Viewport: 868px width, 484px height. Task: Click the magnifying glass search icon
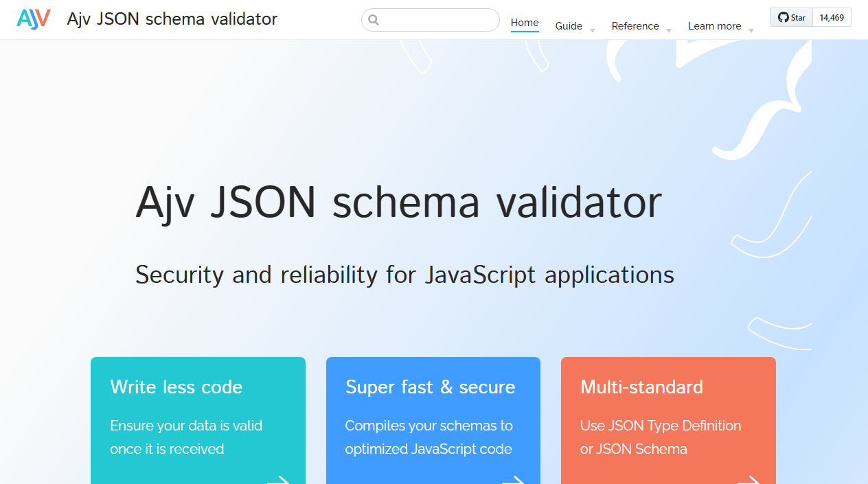pos(374,20)
